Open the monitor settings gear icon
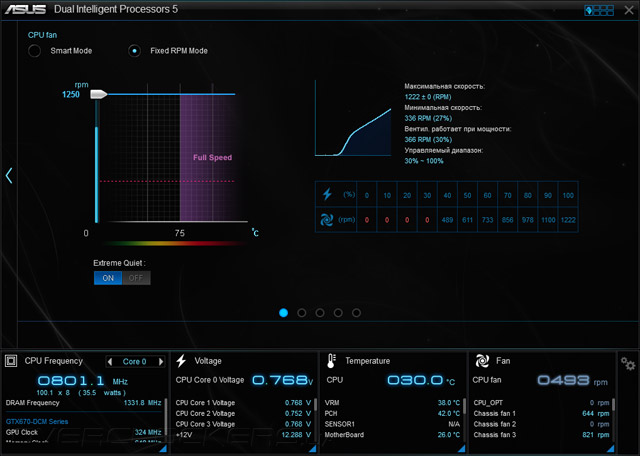This screenshot has width=640, height=456. [x=628, y=363]
